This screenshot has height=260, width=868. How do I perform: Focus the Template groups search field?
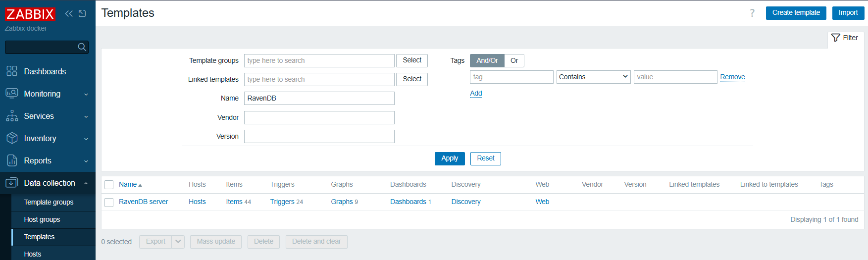click(319, 60)
